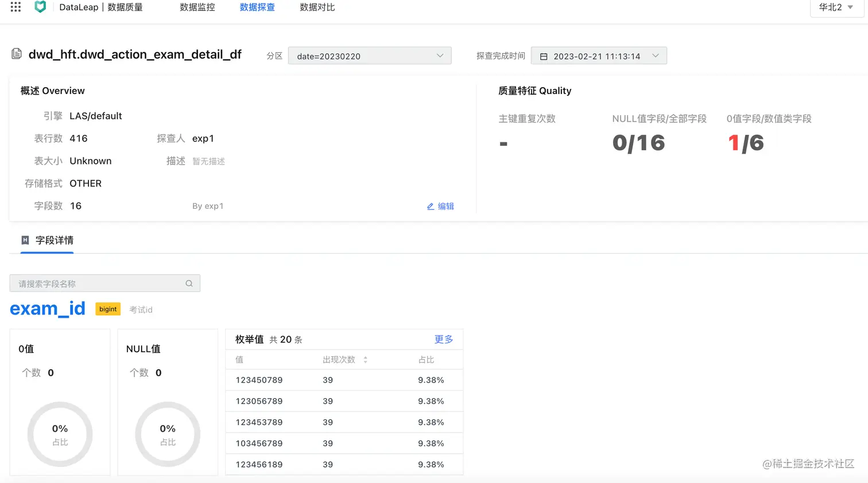Click the 编辑 link
Image resolution: width=868 pixels, height=483 pixels.
[445, 207]
